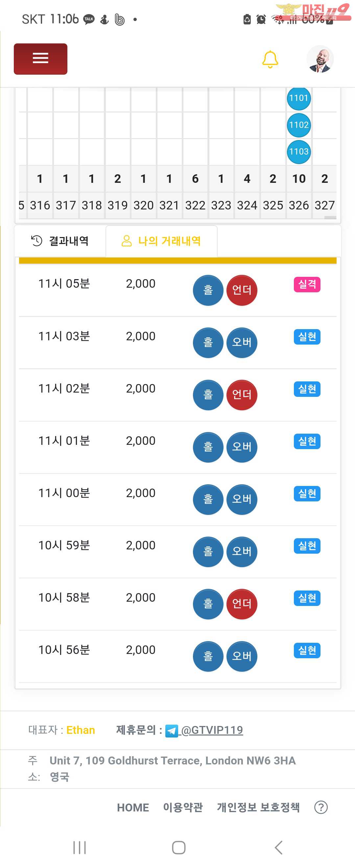Image resolution: width=355 pixels, height=868 pixels.
Task: Click 오버 badge in 11시 03분 row
Action: [x=242, y=342]
